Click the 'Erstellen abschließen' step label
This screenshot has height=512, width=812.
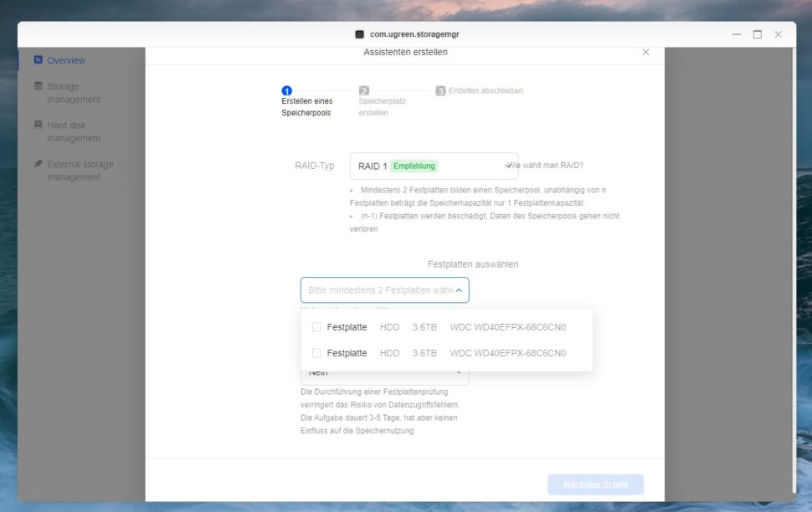point(486,90)
